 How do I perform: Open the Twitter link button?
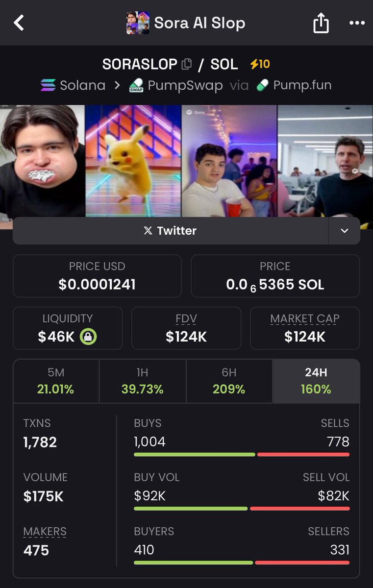coord(170,231)
